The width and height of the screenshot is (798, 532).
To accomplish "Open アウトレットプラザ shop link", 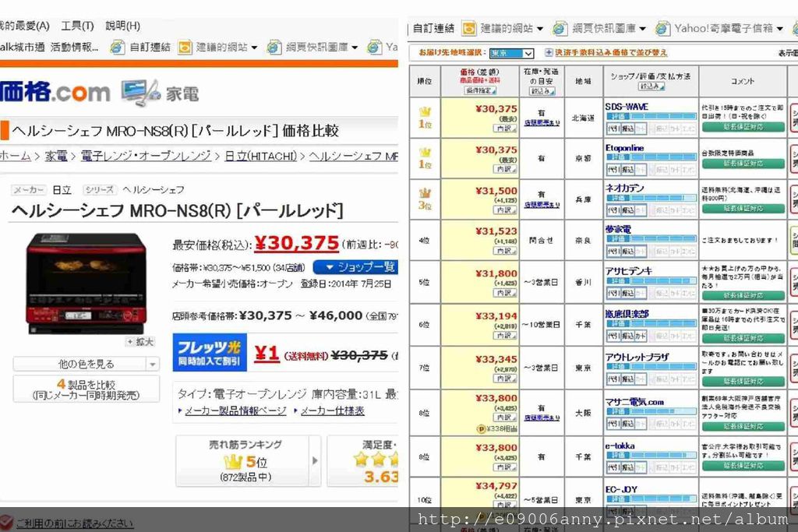I will [x=637, y=357].
